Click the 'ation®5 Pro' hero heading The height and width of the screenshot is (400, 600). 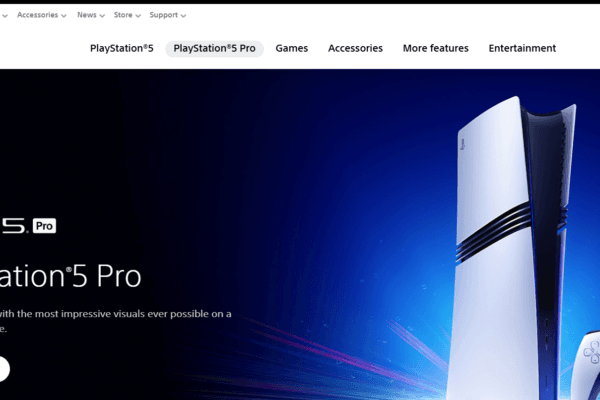click(70, 276)
